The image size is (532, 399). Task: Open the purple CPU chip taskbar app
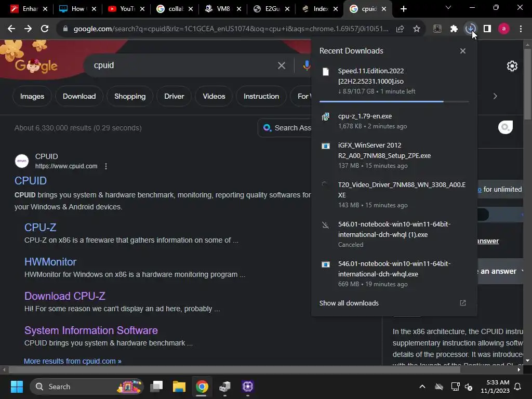click(248, 387)
